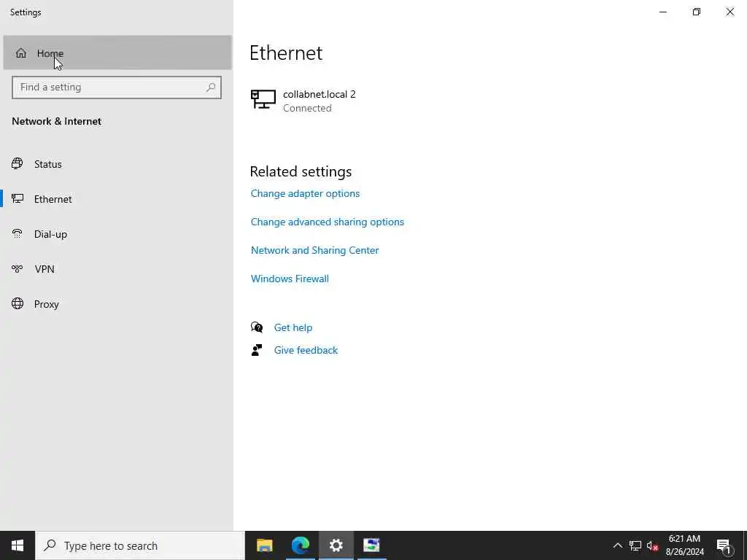Restore down the Settings window
Viewport: 747px width, 560px height.
697,12
